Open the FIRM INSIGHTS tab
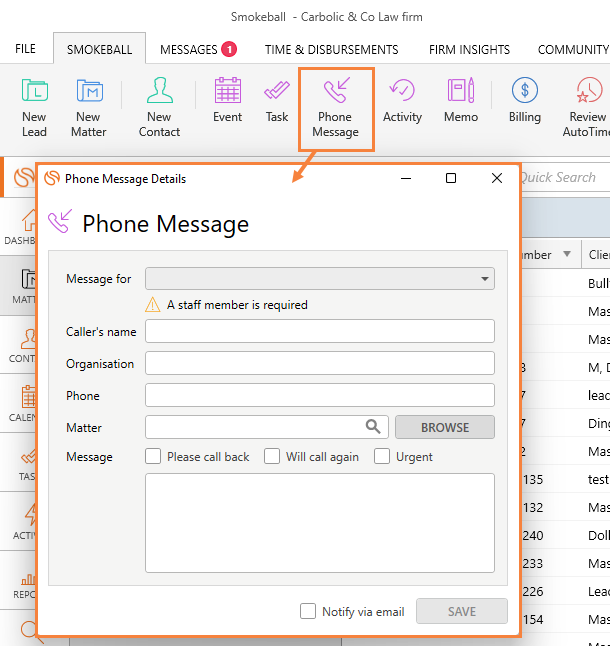 click(469, 50)
